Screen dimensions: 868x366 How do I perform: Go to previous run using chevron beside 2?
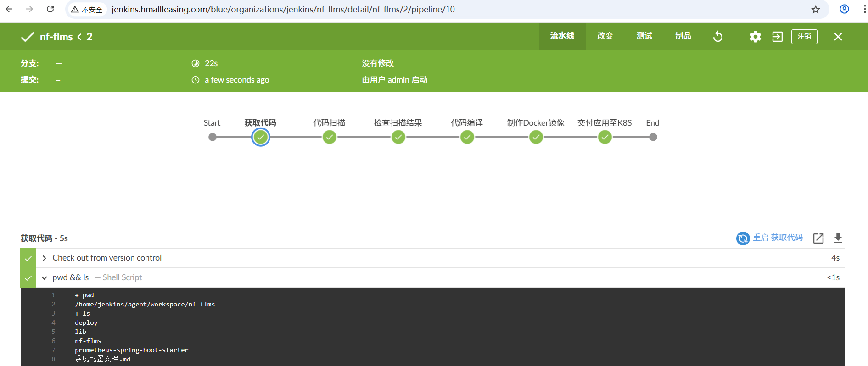[79, 37]
